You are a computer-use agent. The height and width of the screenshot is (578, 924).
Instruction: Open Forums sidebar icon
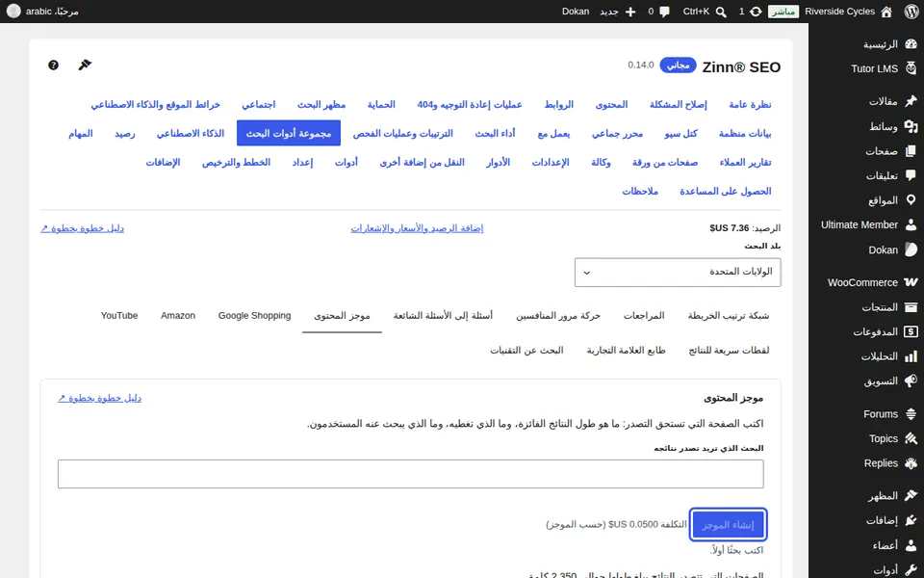click(x=911, y=414)
